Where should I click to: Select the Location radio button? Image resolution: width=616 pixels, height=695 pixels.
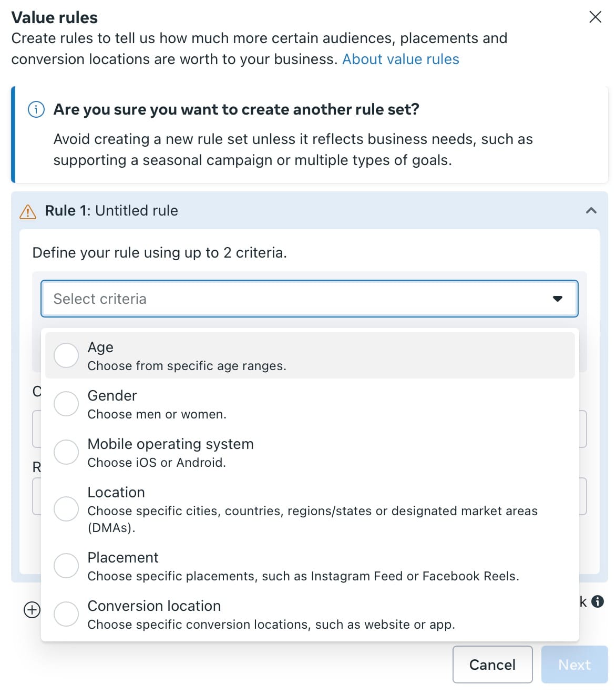66,509
